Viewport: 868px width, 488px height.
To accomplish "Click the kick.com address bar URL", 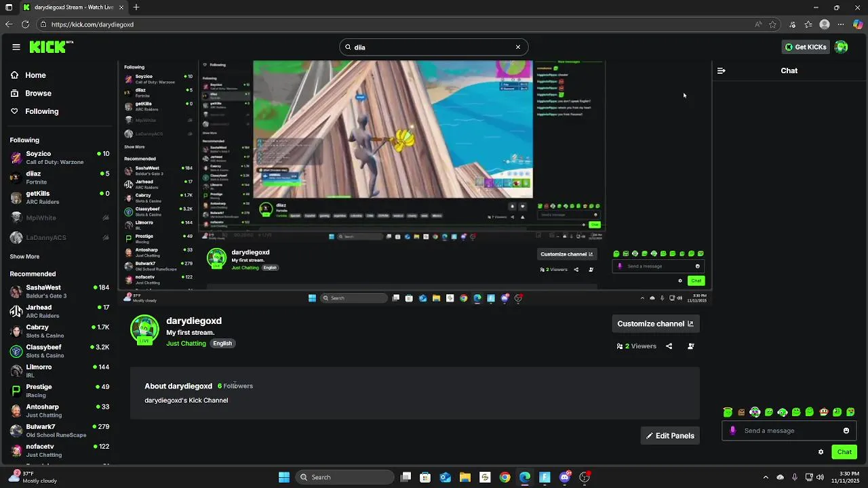I will (92, 24).
